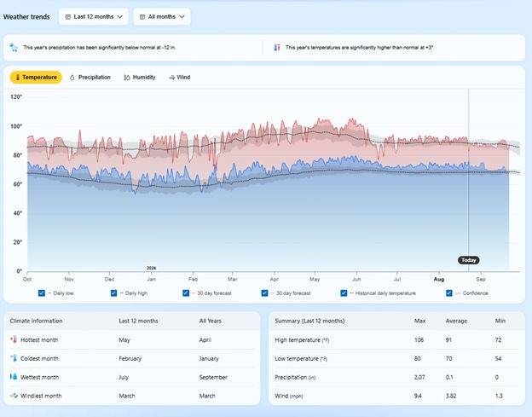The image size is (532, 417).
Task: Click the Hottest month thermometer icon
Action: 14,339
